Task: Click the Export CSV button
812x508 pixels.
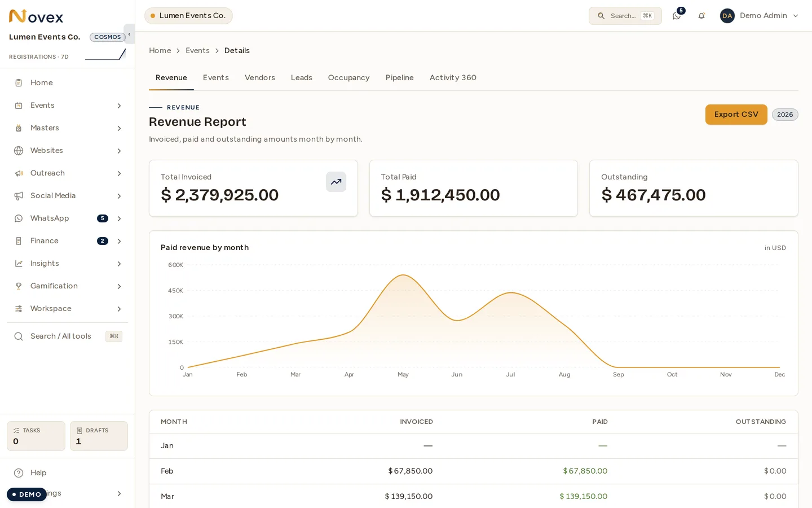Action: (736, 115)
